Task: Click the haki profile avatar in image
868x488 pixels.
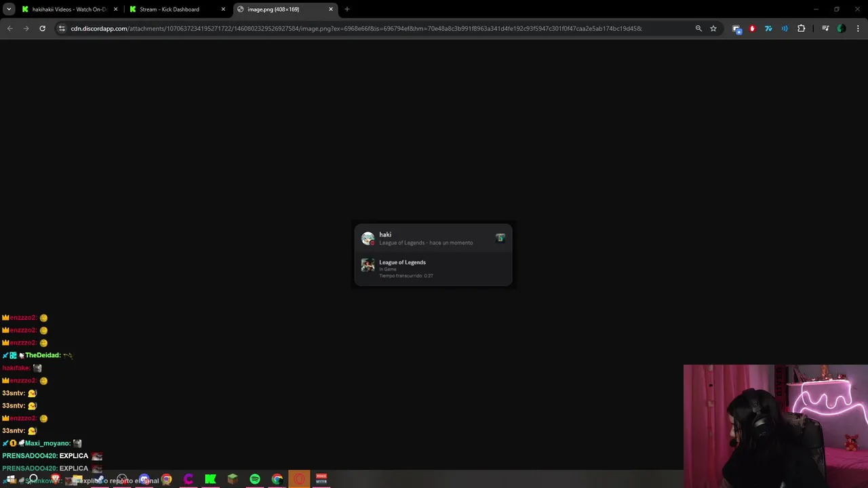Action: [x=368, y=239]
